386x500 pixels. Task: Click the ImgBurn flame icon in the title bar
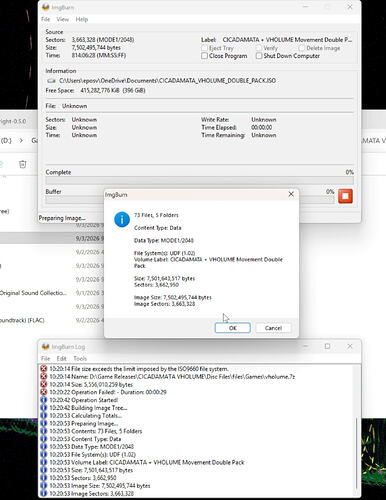(46, 7)
